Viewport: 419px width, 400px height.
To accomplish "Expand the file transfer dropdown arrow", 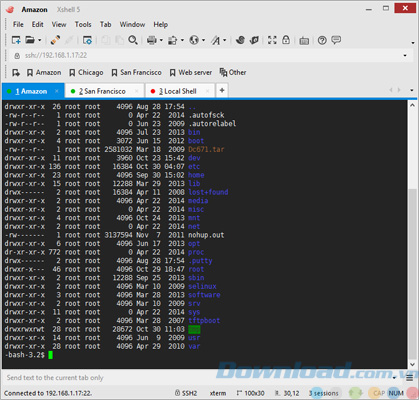I will click(182, 40).
